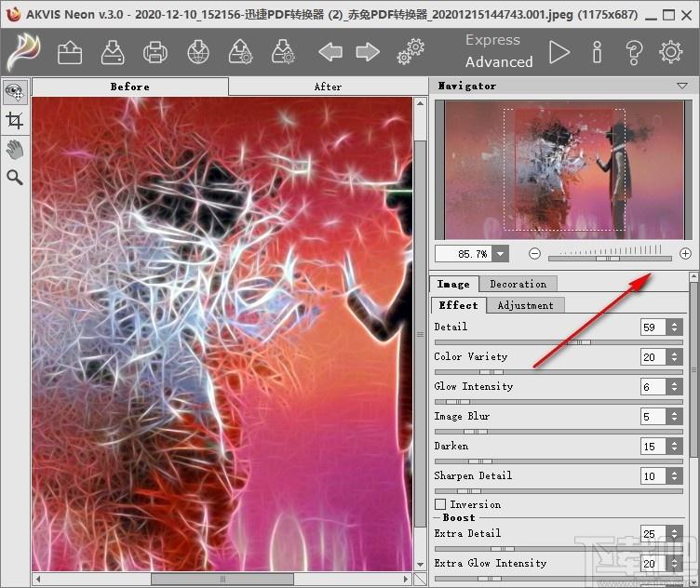The width and height of the screenshot is (700, 588).
Task: Print the image via printer icon
Action: 155,53
